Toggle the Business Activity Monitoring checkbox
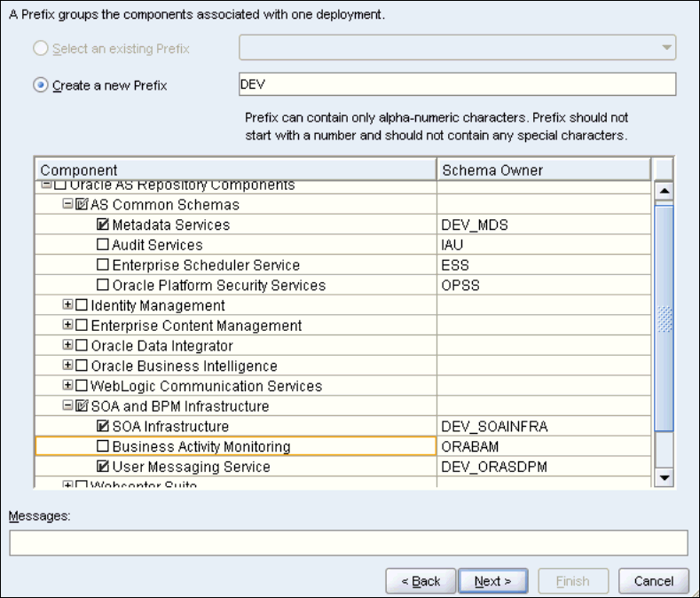The height and width of the screenshot is (598, 700). pyautogui.click(x=103, y=446)
